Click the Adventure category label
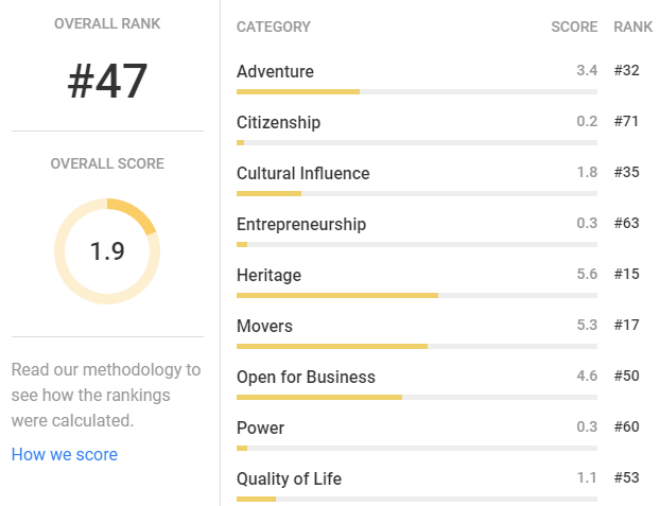Viewport: 660px width, 506px height. 275,72
